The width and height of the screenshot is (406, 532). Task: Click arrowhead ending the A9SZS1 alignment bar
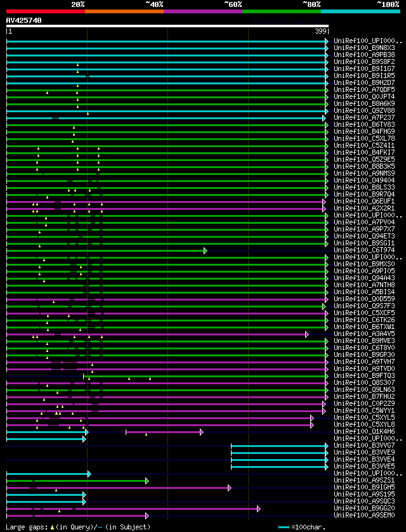coord(147,481)
